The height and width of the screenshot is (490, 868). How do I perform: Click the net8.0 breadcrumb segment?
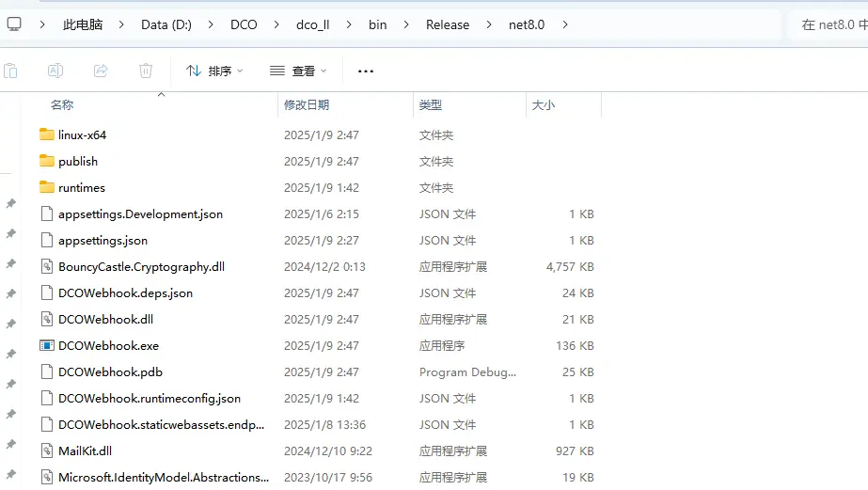point(527,24)
